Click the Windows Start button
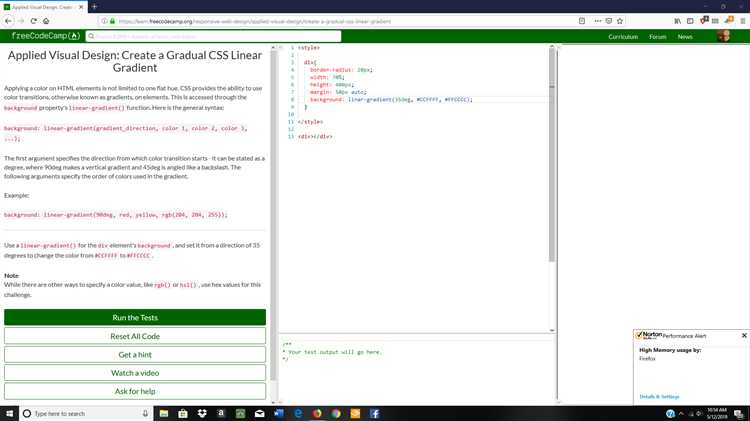This screenshot has height=421, width=750. [x=9, y=413]
